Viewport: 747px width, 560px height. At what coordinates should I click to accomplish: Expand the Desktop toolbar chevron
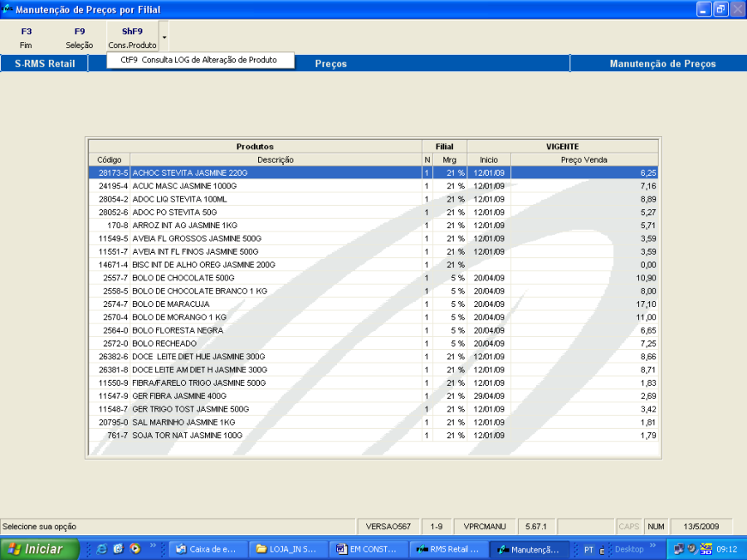[652, 546]
